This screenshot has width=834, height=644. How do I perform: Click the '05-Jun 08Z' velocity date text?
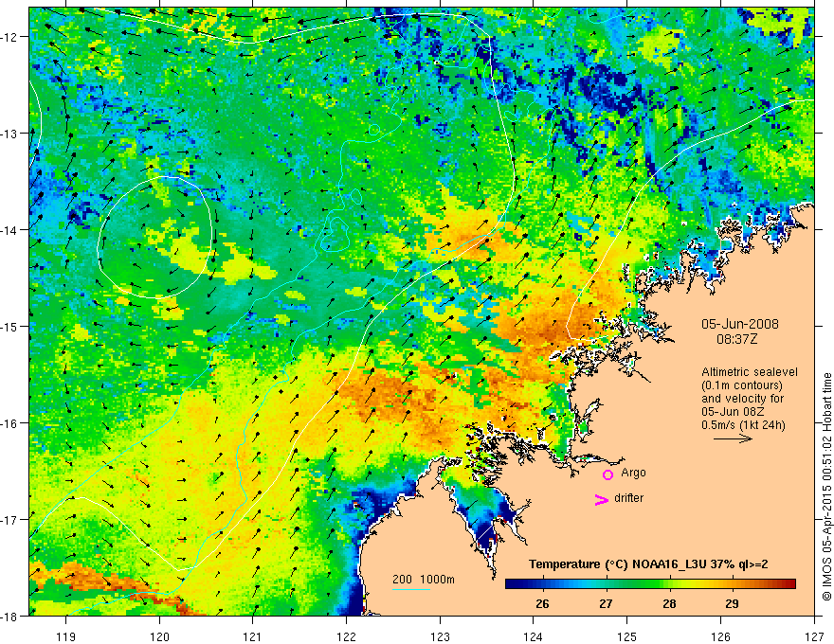(731, 412)
